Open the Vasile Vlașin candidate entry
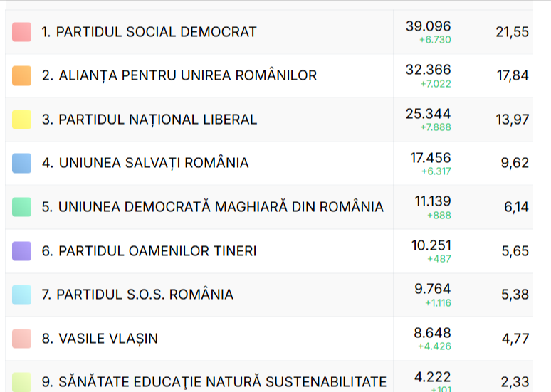Image resolution: width=551 pixels, height=392 pixels. tap(100, 339)
